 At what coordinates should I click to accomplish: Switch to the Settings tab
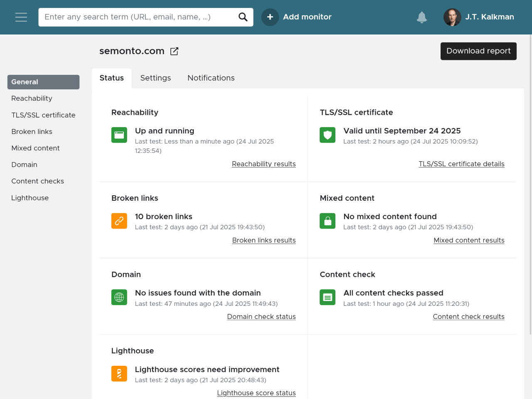point(155,78)
